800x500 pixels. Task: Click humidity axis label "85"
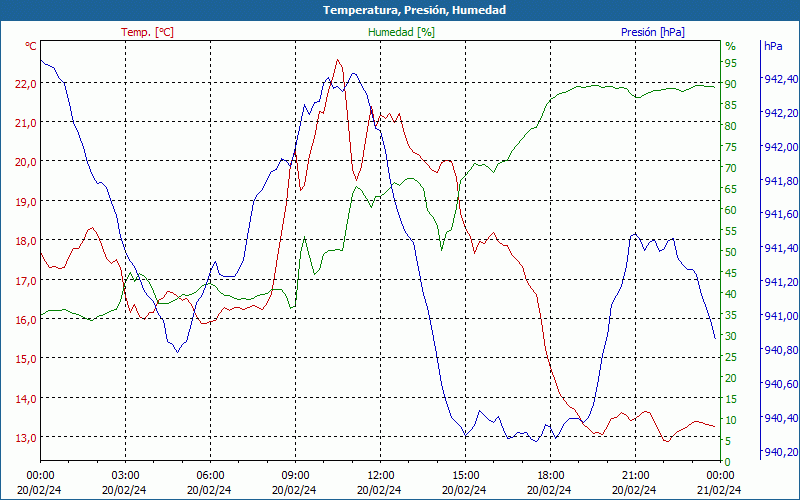pyautogui.click(x=731, y=105)
